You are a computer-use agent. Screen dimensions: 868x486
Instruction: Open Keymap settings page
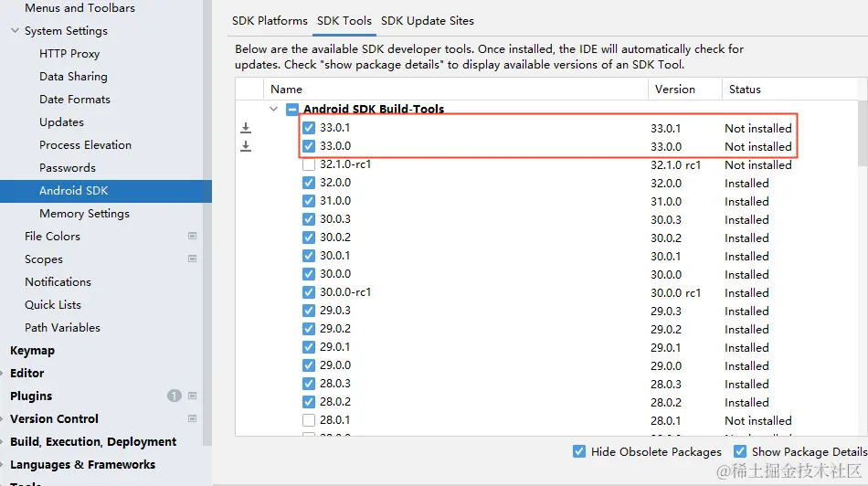click(x=32, y=351)
